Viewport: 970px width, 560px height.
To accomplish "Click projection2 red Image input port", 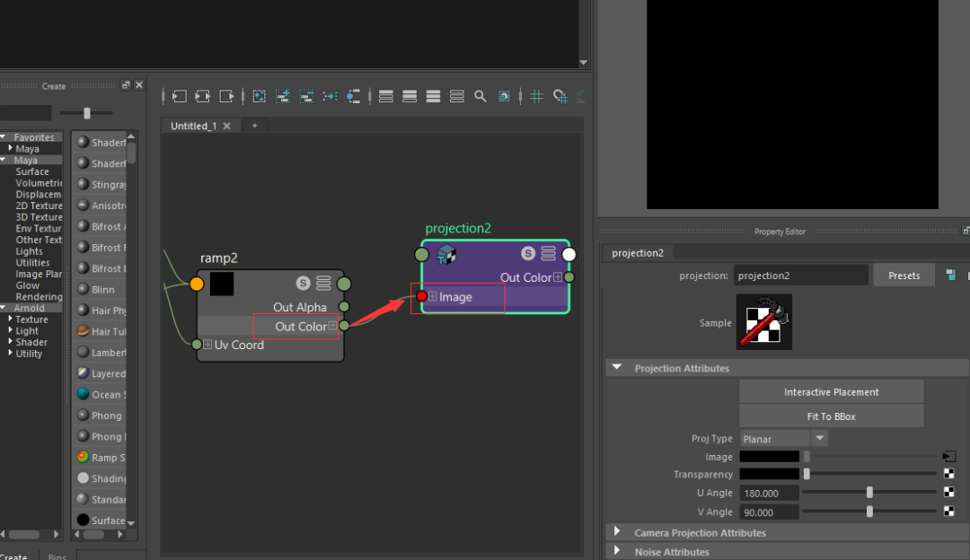I will pos(421,297).
